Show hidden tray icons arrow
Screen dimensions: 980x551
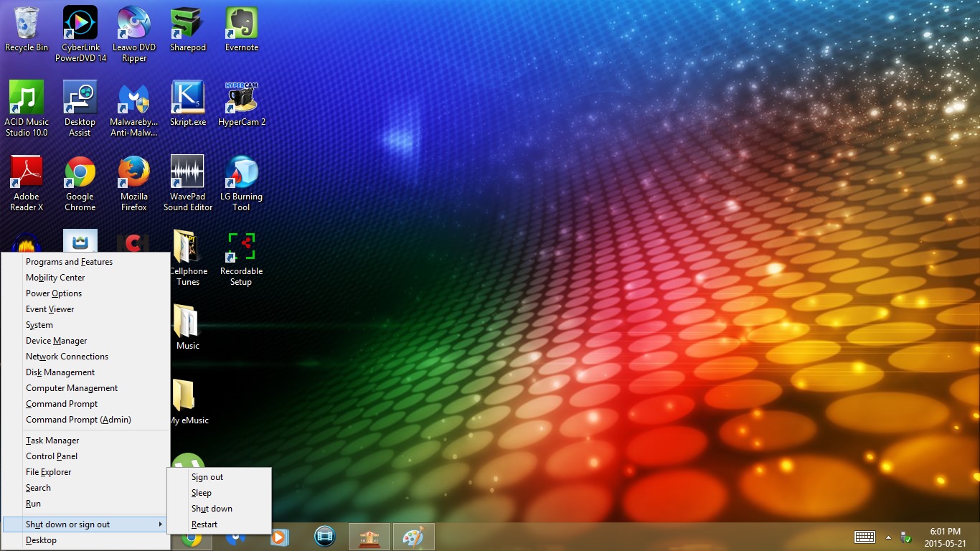(x=889, y=537)
